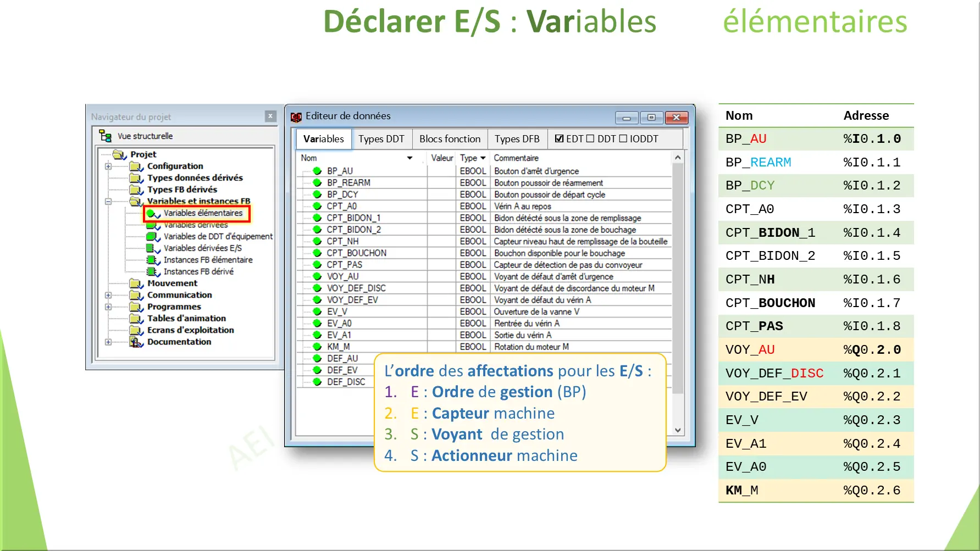Expand the Configuration tree node

click(x=108, y=166)
